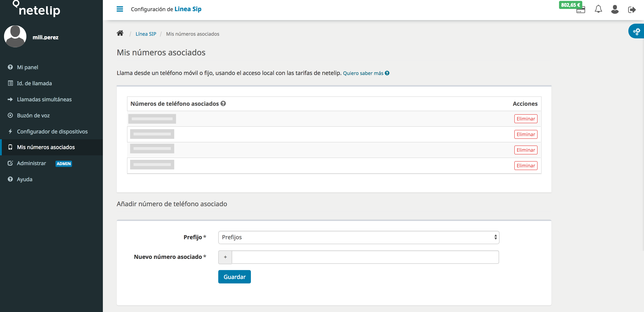Go to home via breadcrumb house icon
644x312 pixels.
click(120, 33)
